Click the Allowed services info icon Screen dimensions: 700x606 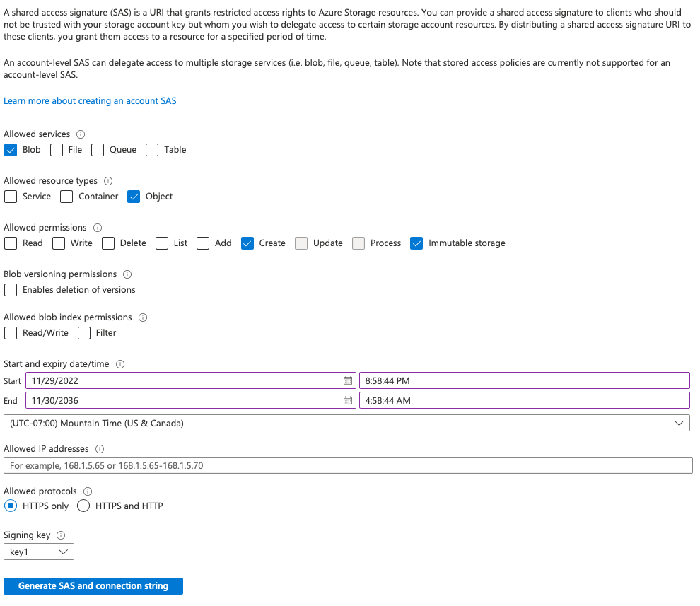pos(80,134)
